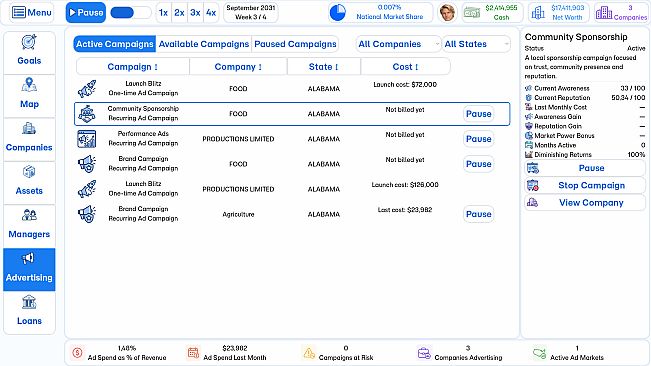The width and height of the screenshot is (651, 366).
Task: Sort by the Cost column header
Action: 405,67
